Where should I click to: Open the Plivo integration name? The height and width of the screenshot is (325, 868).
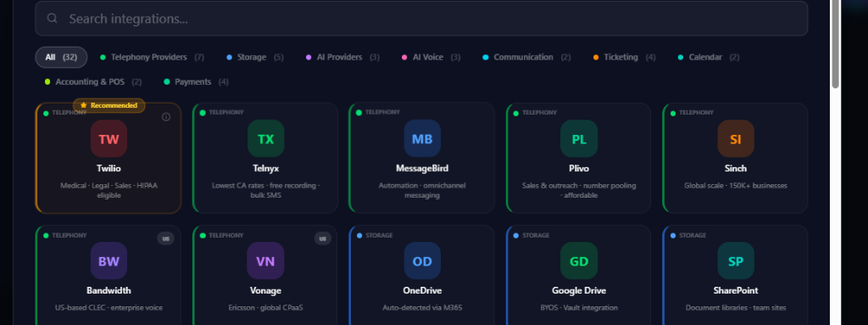click(x=579, y=169)
